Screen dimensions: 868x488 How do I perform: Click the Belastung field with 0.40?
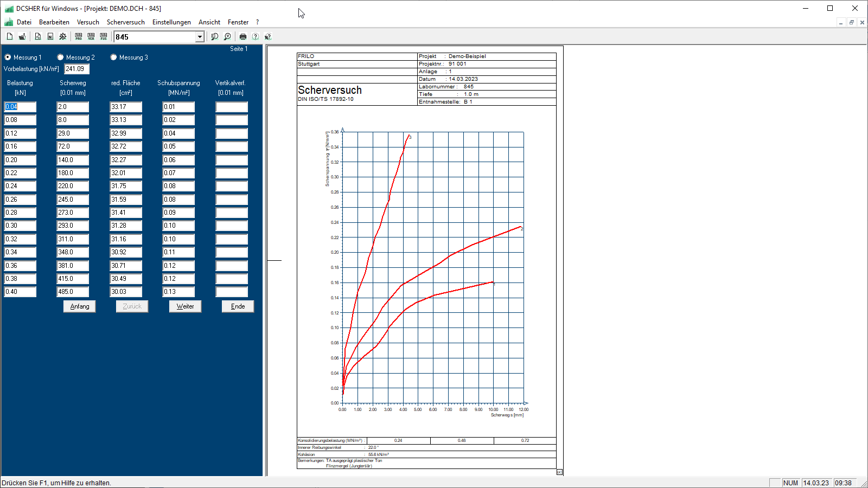pyautogui.click(x=20, y=292)
